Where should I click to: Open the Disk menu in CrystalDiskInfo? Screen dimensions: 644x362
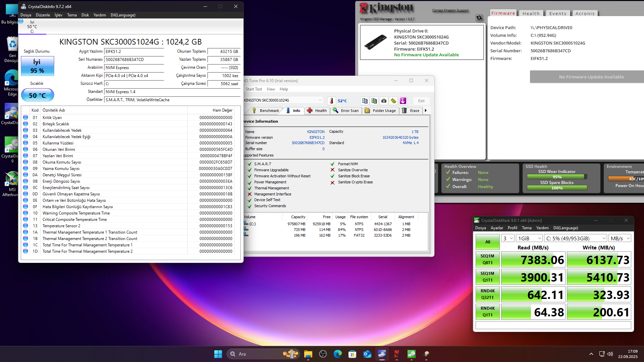click(x=85, y=15)
